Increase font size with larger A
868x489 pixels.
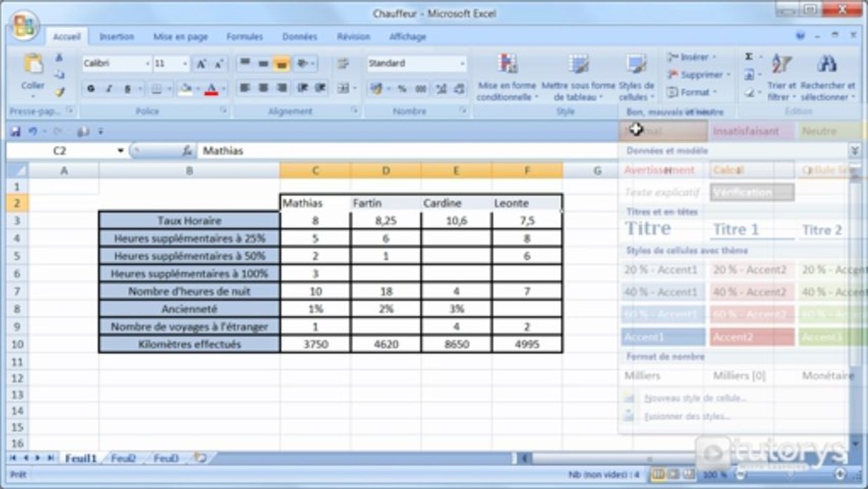click(201, 64)
